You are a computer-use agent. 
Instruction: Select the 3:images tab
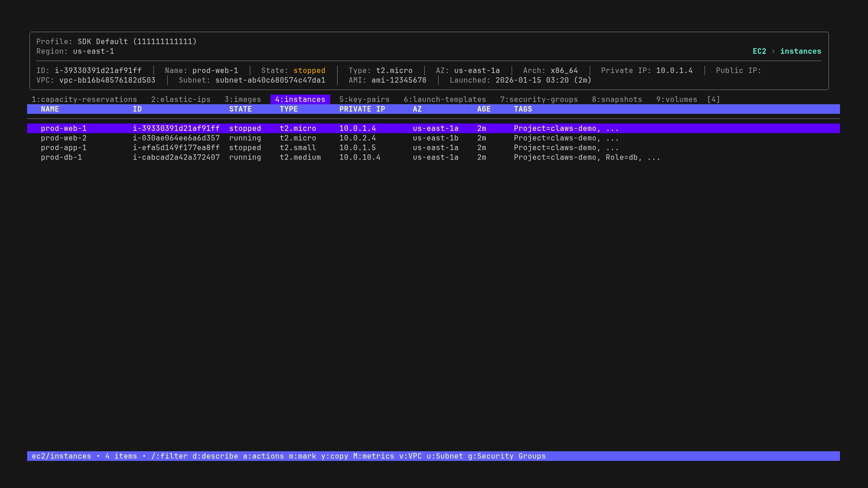pyautogui.click(x=242, y=99)
